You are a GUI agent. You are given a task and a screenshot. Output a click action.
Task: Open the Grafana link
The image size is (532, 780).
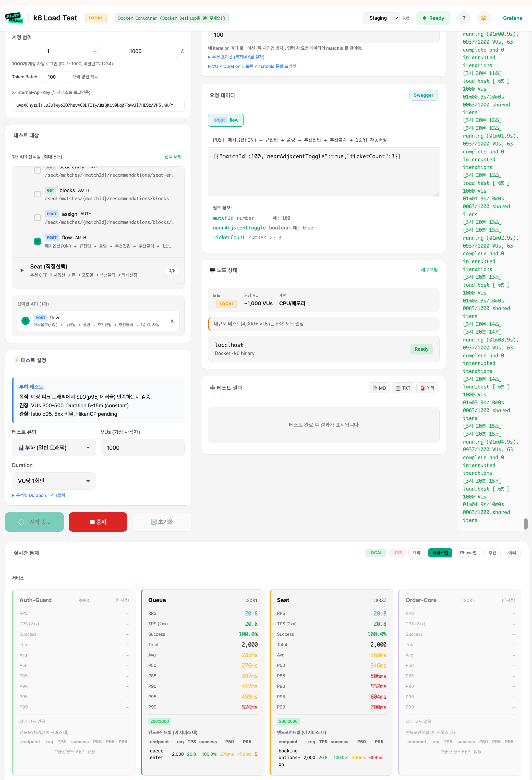pyautogui.click(x=512, y=18)
